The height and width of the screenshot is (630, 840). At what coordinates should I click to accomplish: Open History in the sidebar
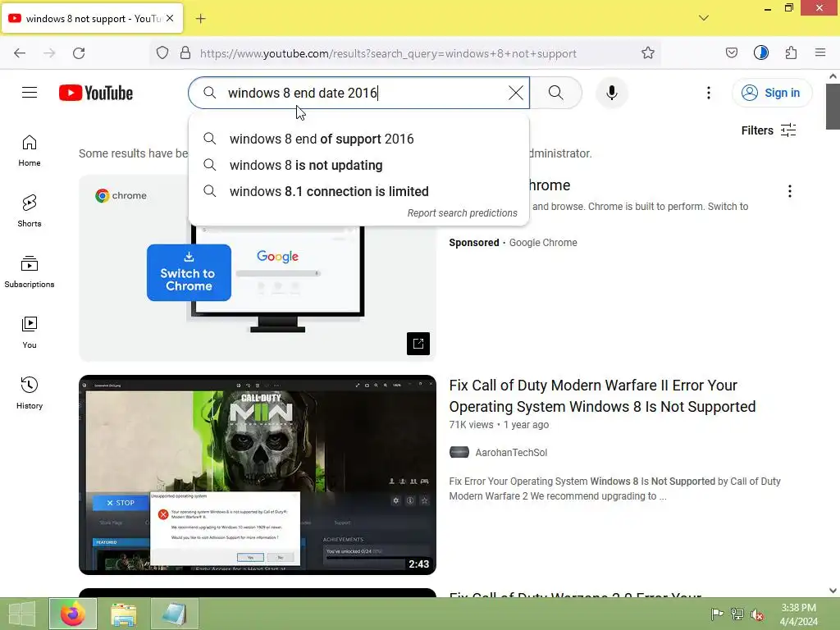[x=30, y=393]
